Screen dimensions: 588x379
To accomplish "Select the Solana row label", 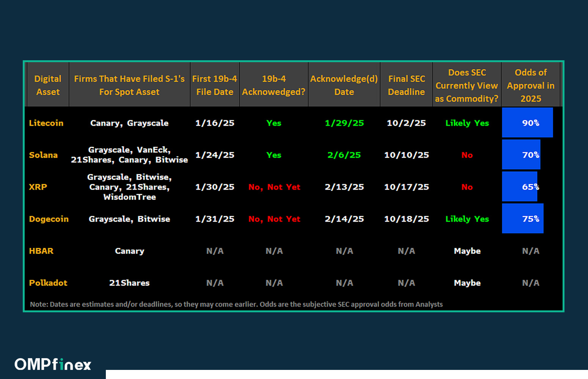I will pos(43,155).
